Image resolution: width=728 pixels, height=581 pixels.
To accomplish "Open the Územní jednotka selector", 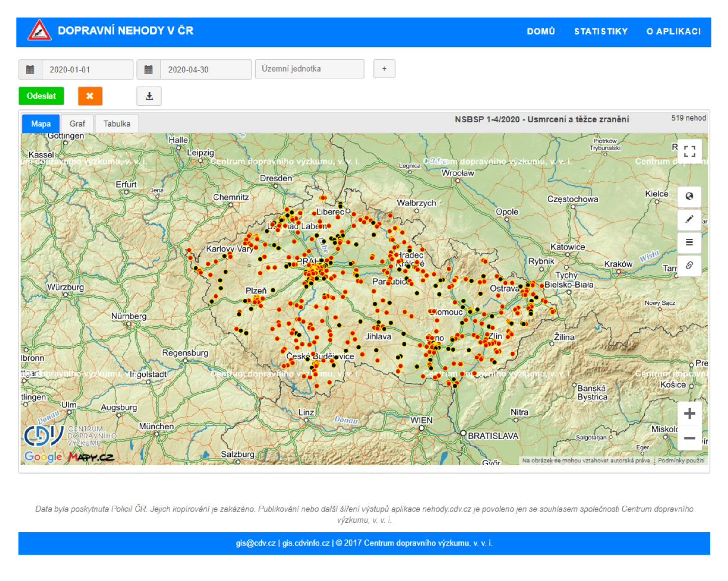I will click(x=310, y=69).
